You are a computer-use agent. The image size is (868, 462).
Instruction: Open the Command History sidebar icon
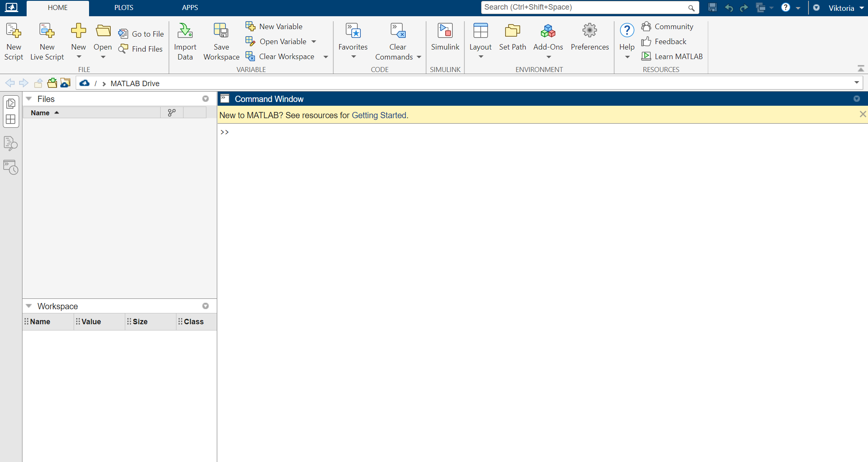[11, 167]
